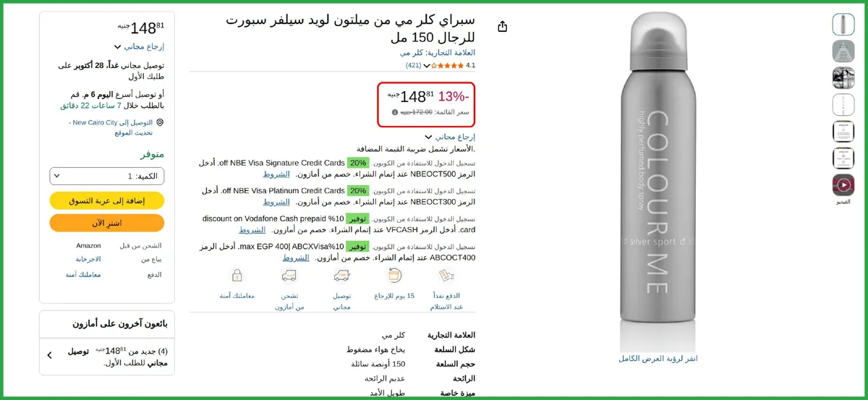Click the value عديم الرائحة
Viewport: 868px width, 400px height.
(385, 378)
